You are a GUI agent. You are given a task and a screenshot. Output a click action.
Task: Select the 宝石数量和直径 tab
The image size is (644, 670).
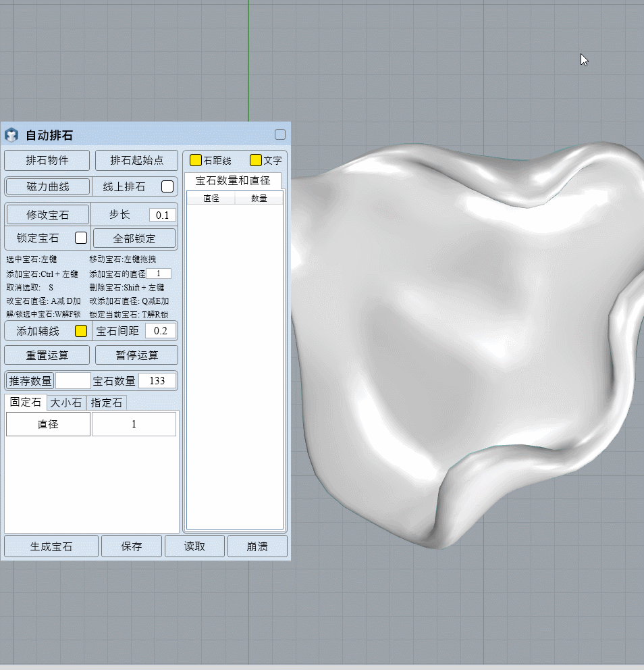[x=233, y=180]
